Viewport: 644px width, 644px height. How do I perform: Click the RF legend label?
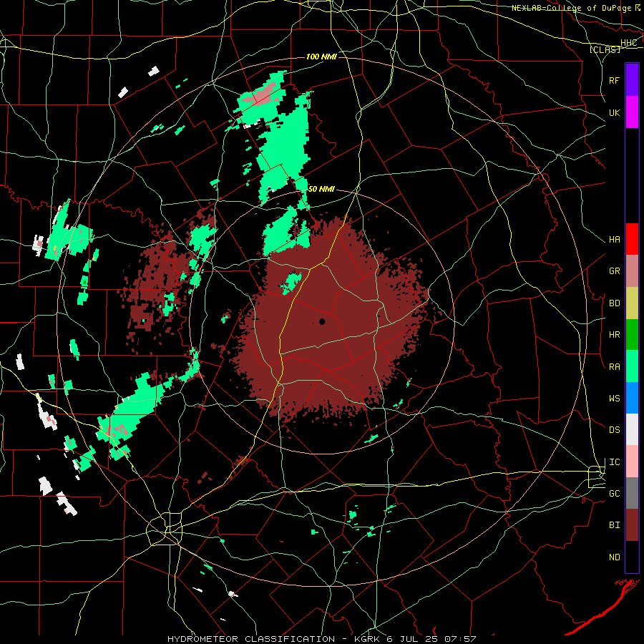(x=614, y=80)
